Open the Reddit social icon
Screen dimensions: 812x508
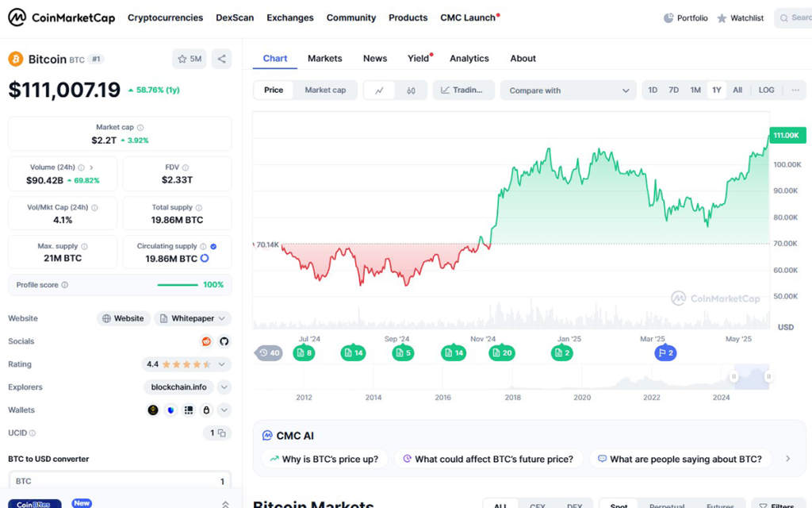[207, 341]
